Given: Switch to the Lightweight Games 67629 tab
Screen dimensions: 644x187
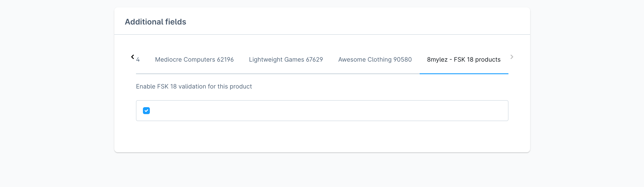Looking at the screenshot, I should pos(286,60).
